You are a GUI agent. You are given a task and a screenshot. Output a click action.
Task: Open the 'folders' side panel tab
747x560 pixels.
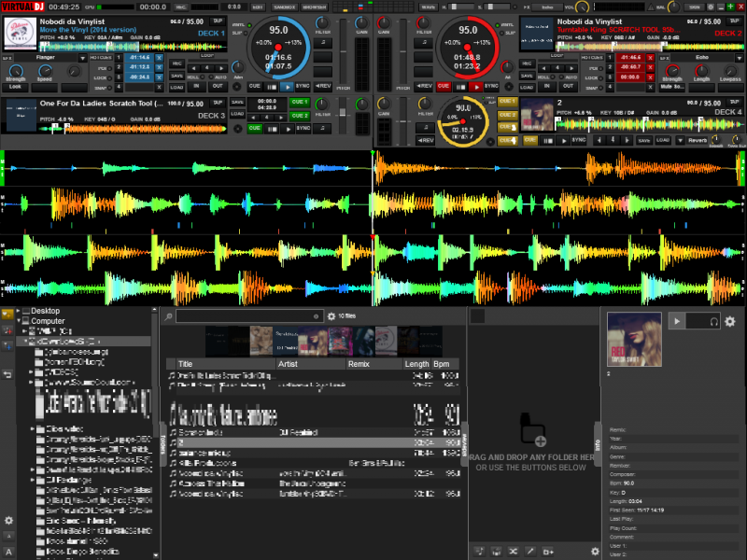click(162, 444)
